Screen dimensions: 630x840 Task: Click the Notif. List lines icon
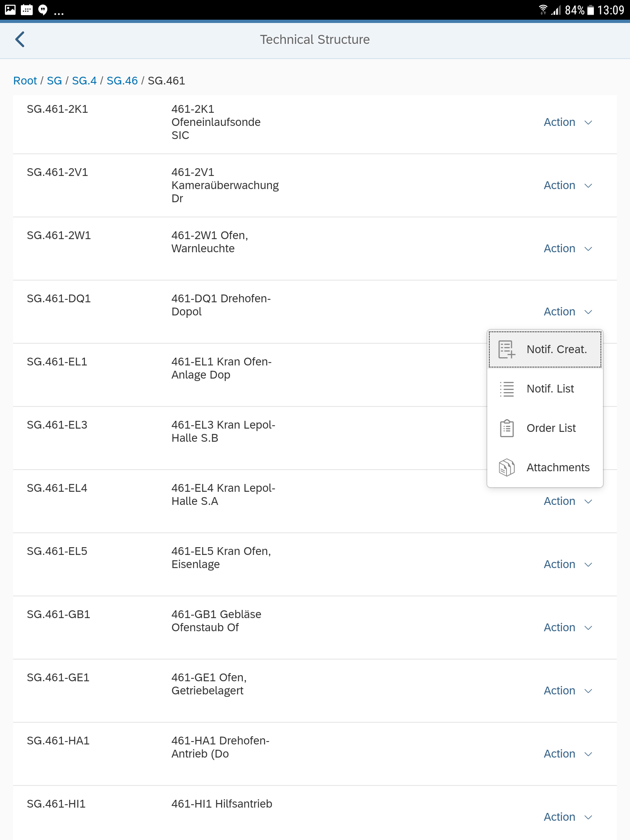click(507, 389)
